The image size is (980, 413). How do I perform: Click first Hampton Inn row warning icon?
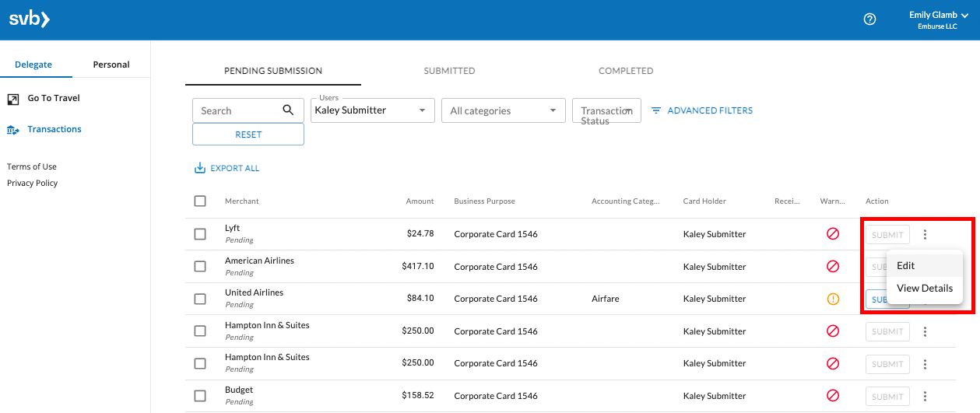(x=833, y=331)
